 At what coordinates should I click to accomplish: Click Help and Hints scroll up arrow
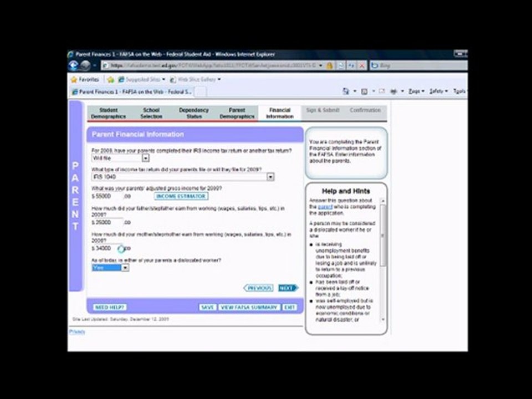point(383,201)
